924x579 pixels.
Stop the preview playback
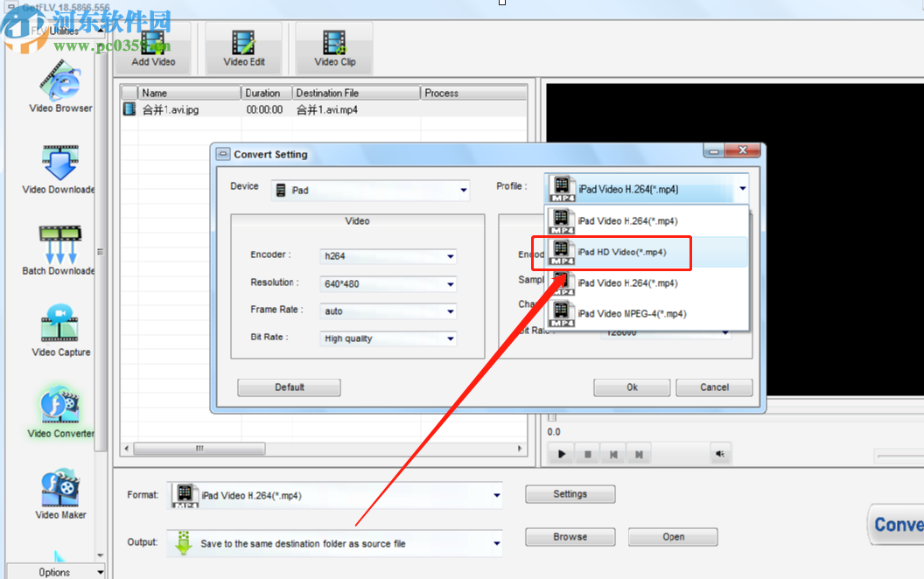click(x=587, y=454)
